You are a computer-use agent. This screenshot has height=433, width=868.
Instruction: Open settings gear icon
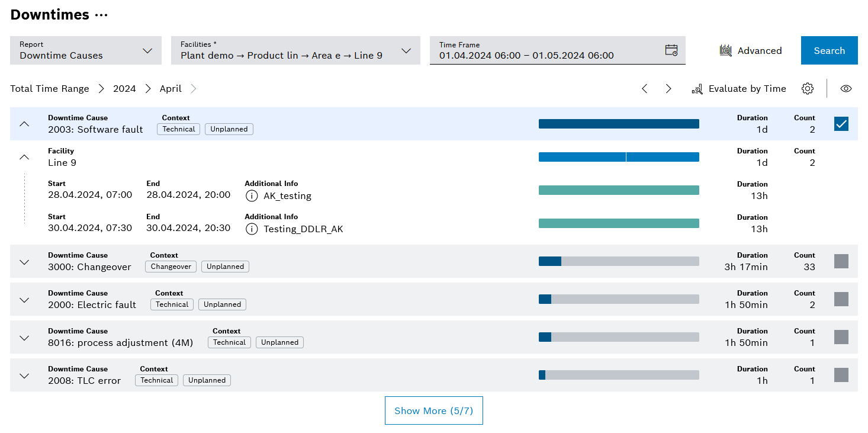808,89
